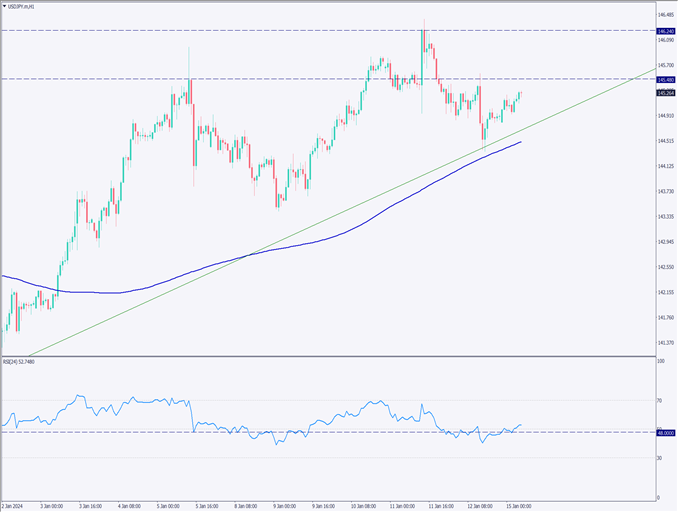
Task: Click the 141.370 price scale label
Action: (664, 343)
